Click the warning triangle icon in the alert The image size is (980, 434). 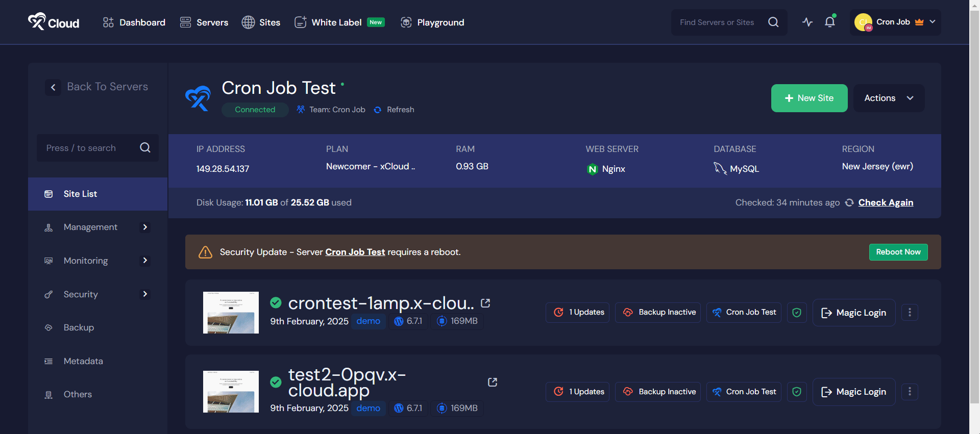pyautogui.click(x=205, y=252)
